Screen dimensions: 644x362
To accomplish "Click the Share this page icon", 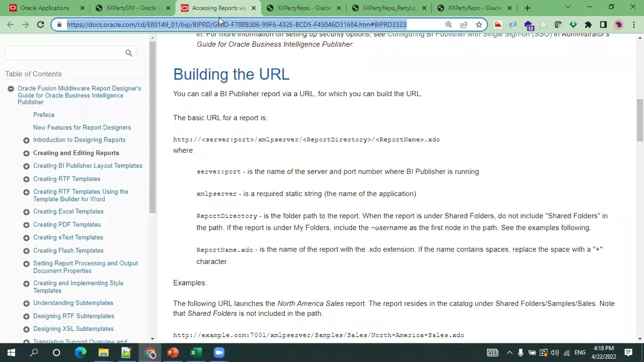I will coord(464,25).
